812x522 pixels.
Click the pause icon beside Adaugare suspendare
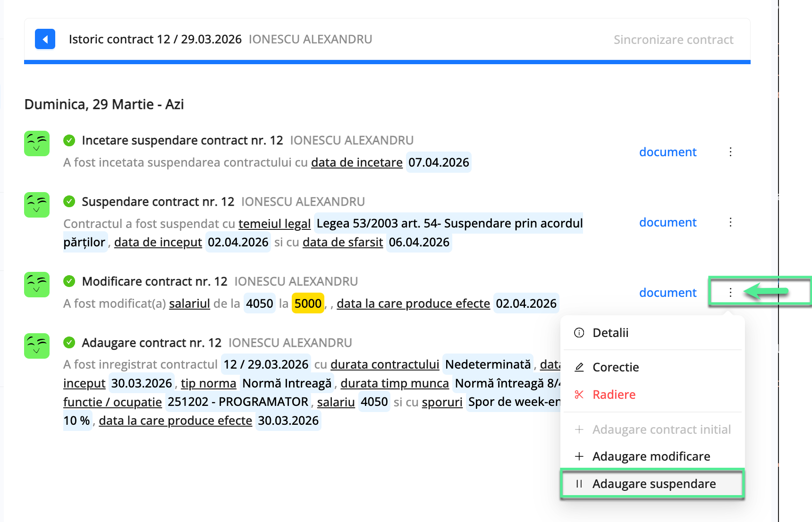point(578,483)
